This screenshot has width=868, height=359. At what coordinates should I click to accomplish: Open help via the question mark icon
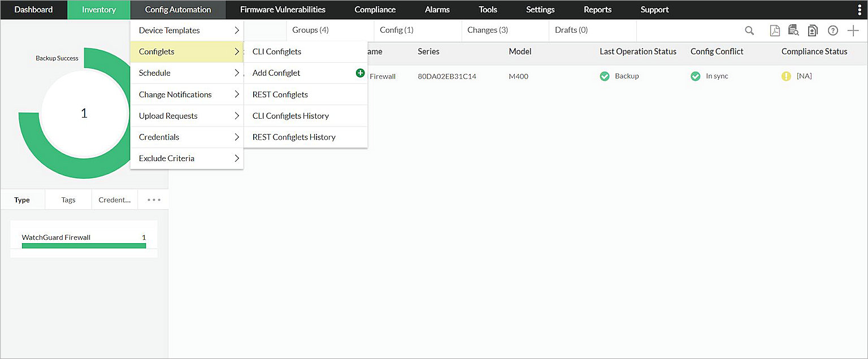pos(833,31)
